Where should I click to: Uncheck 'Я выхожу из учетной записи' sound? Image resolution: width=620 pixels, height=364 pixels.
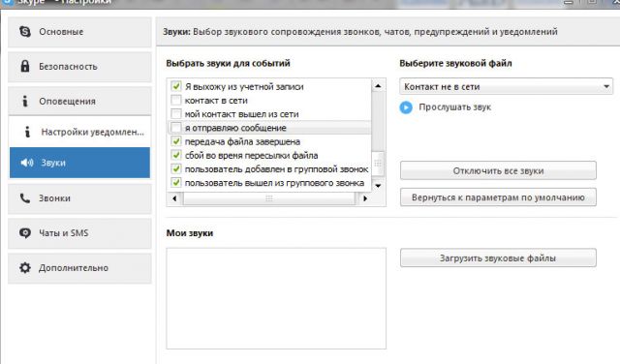[176, 86]
